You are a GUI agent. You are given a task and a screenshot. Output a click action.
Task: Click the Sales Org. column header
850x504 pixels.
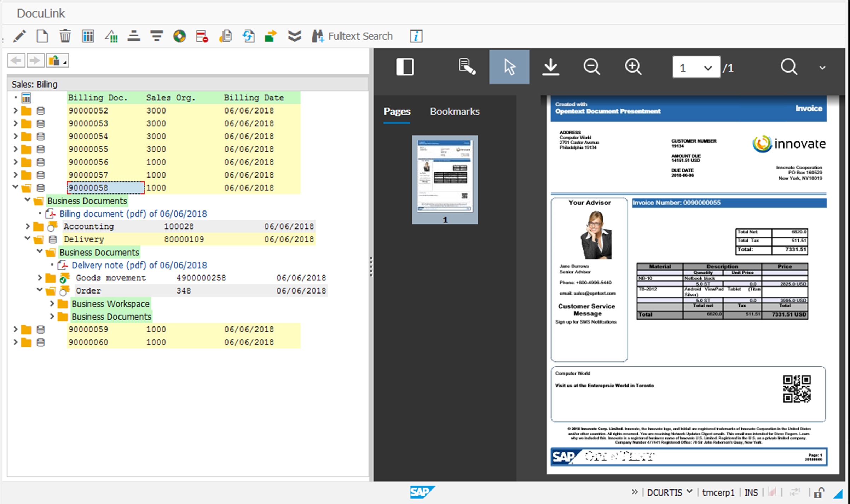tap(171, 98)
